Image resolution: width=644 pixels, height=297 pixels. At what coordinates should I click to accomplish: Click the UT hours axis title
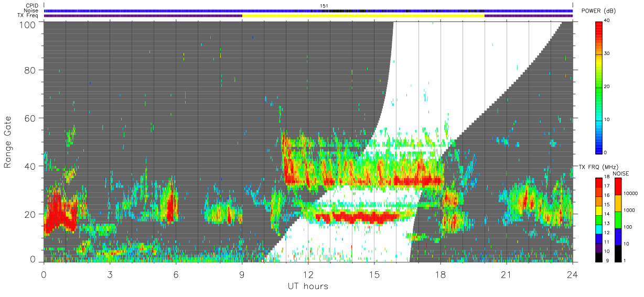308,286
